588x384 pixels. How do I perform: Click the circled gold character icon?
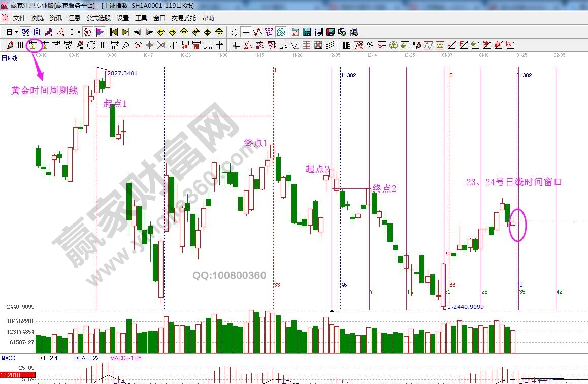coord(393,45)
